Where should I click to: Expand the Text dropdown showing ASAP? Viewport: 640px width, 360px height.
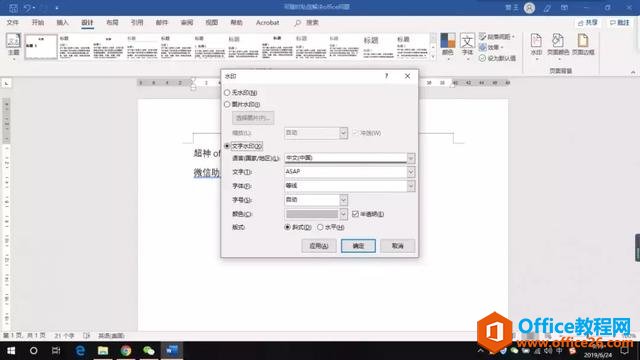(411, 172)
